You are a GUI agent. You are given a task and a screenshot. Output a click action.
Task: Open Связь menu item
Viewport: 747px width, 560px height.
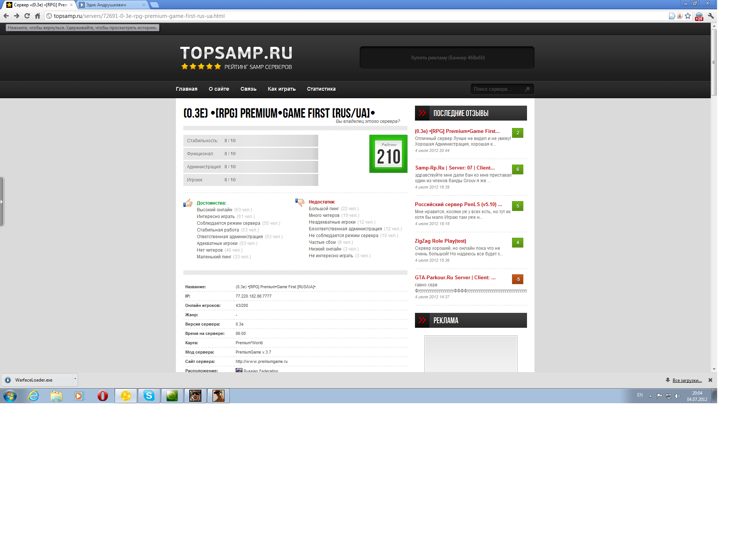pos(248,89)
